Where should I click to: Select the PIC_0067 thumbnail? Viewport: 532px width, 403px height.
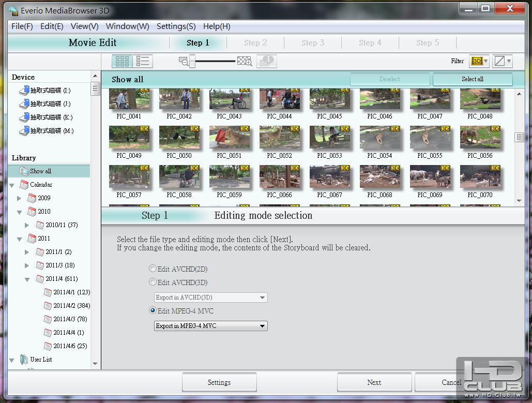(330, 176)
